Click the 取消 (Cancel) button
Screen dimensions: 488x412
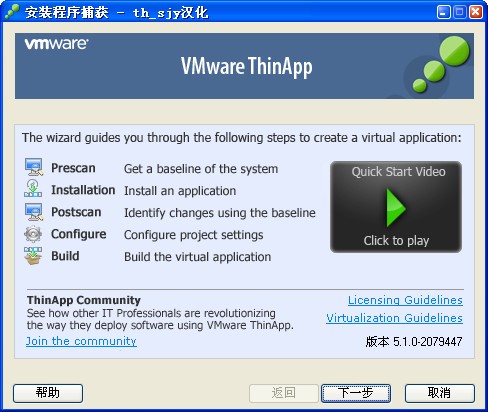click(440, 393)
